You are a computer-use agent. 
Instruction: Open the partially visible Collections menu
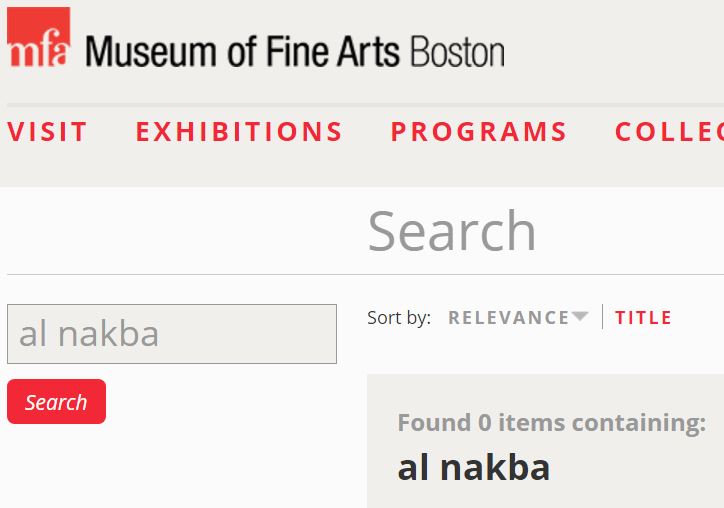point(668,132)
